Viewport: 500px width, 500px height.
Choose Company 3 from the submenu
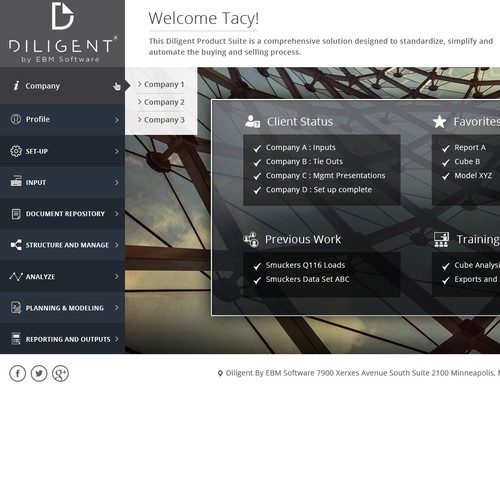click(161, 120)
